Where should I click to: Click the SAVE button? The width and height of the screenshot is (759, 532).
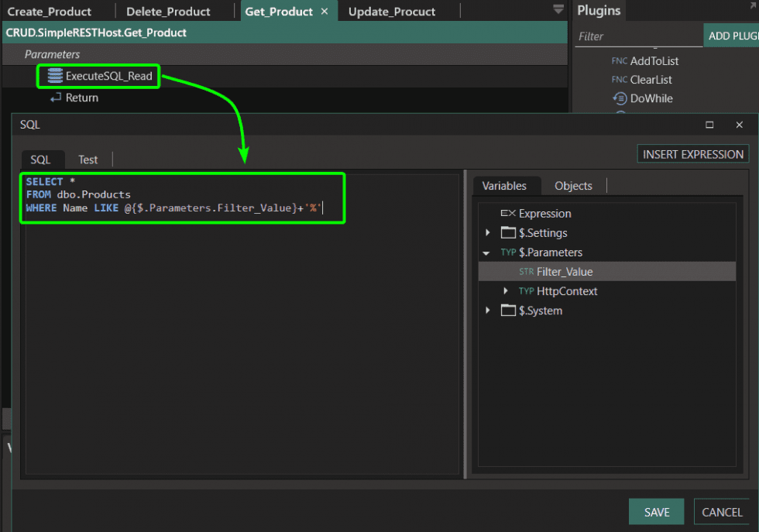(657, 512)
